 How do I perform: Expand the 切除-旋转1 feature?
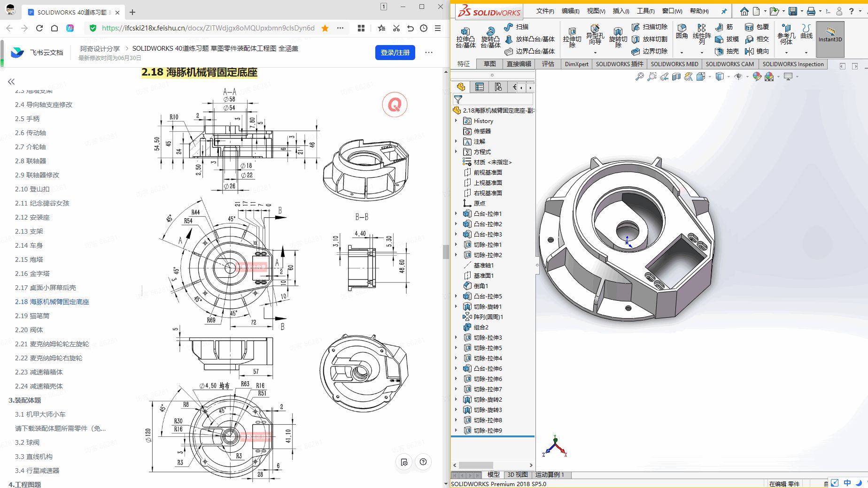pyautogui.click(x=456, y=306)
